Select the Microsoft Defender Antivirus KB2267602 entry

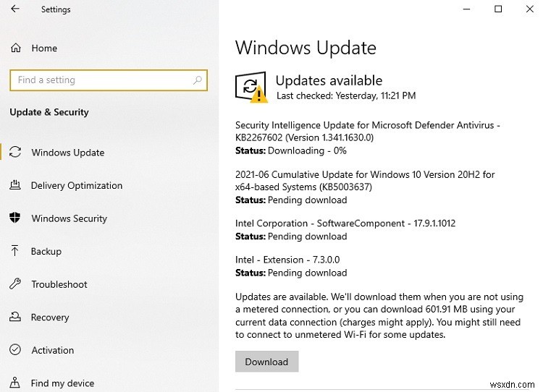click(367, 131)
